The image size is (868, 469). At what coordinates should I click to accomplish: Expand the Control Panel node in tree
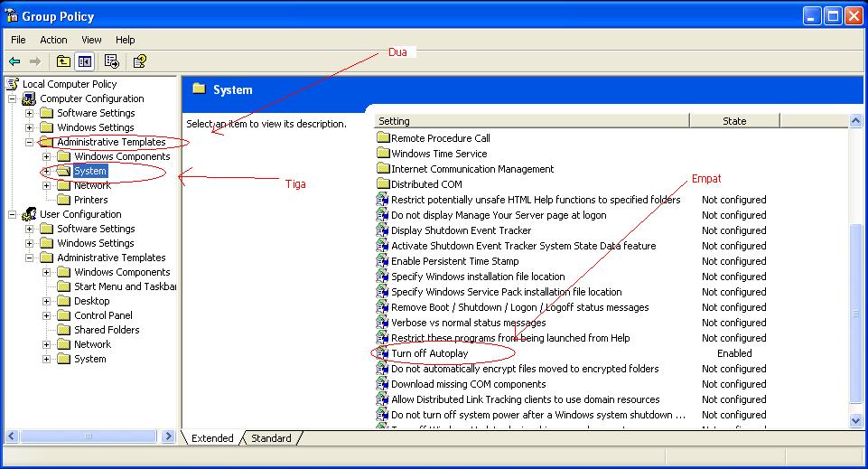click(x=47, y=315)
